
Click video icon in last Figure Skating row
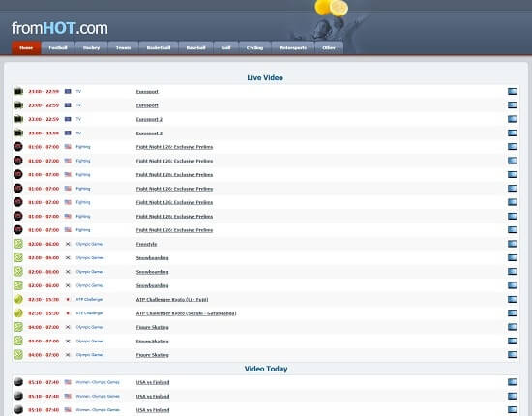[513, 355]
